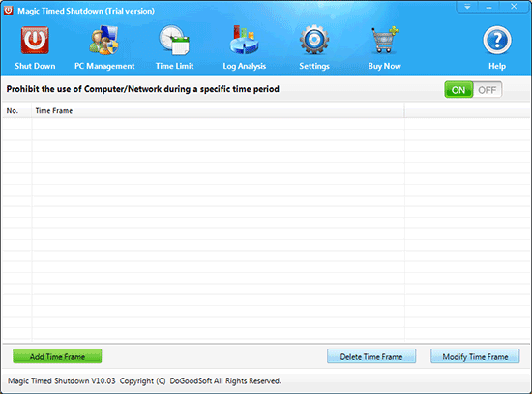The height and width of the screenshot is (394, 532).
Task: Select the Time Limit clock icon
Action: pos(174,40)
